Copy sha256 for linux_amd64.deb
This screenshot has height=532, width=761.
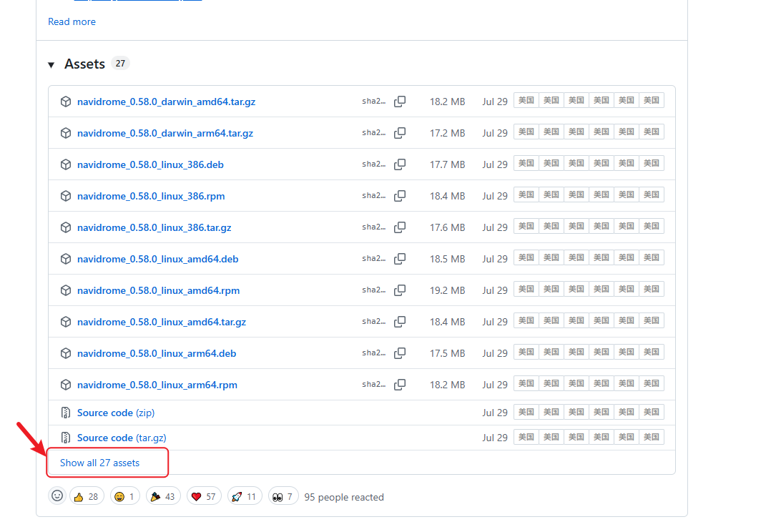[400, 259]
